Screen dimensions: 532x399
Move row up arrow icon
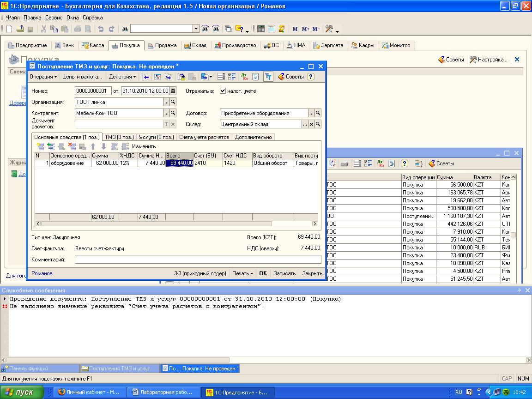click(x=93, y=146)
